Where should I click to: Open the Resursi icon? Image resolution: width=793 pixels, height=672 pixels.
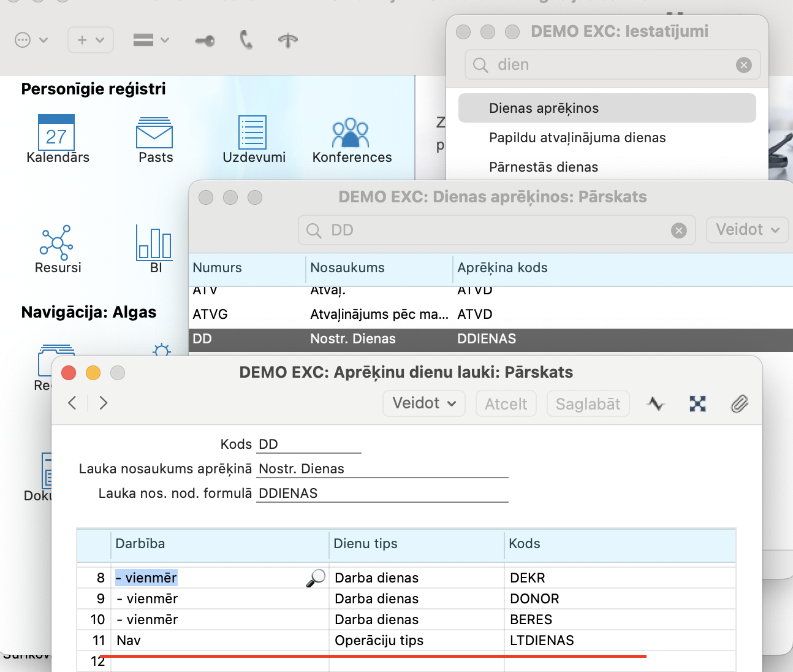coord(57,243)
